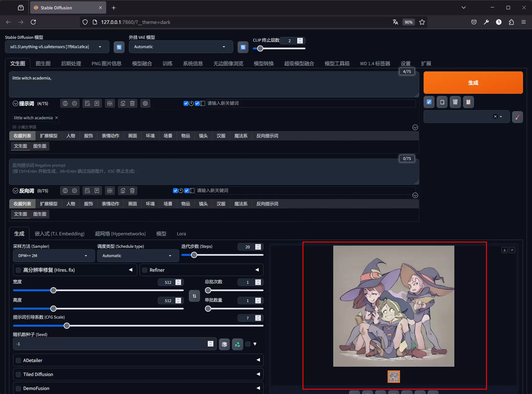This screenshot has height=394, width=532.
Task: Open negative prompt toolbar gear settings
Action: coord(75,191)
